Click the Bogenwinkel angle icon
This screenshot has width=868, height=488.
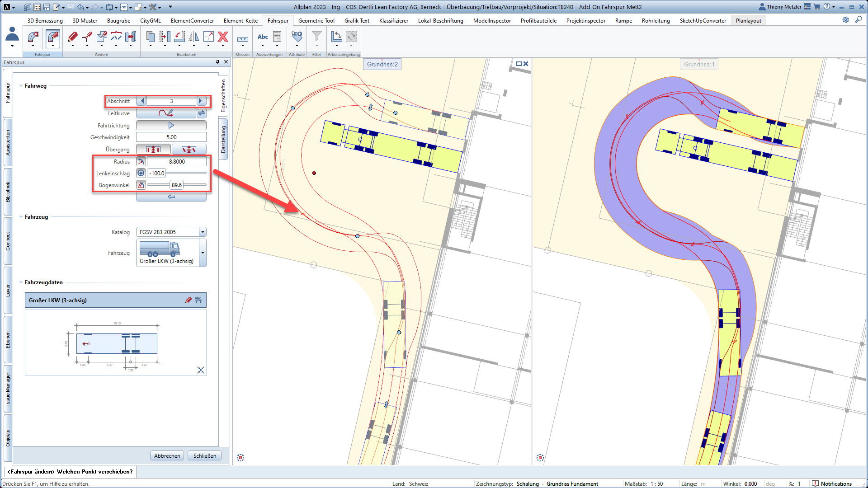coord(142,185)
